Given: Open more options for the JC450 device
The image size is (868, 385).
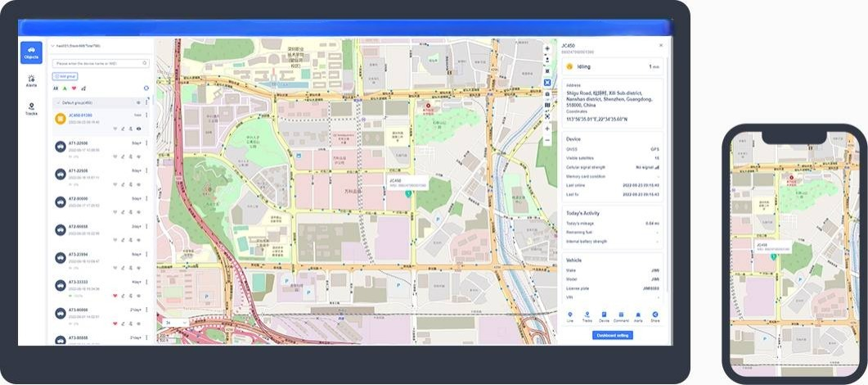Looking at the screenshot, I should 146,115.
